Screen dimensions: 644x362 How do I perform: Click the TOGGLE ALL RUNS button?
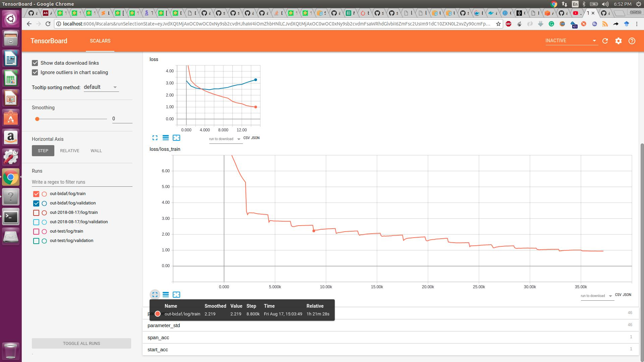coord(81,343)
